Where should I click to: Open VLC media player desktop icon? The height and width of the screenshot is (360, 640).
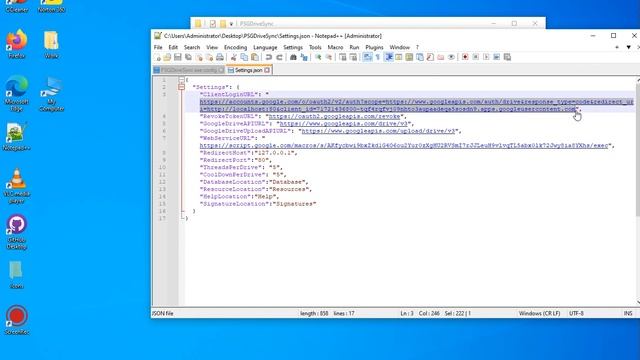coord(17,186)
